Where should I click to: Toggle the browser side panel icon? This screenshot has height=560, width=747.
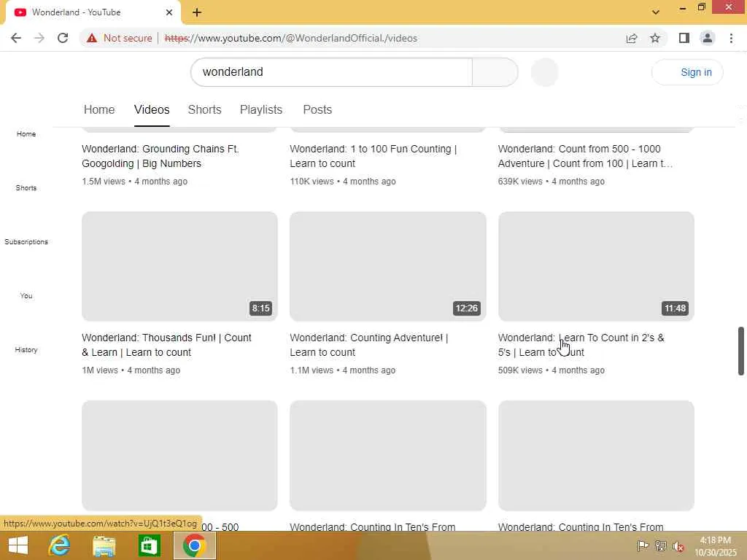(x=684, y=38)
